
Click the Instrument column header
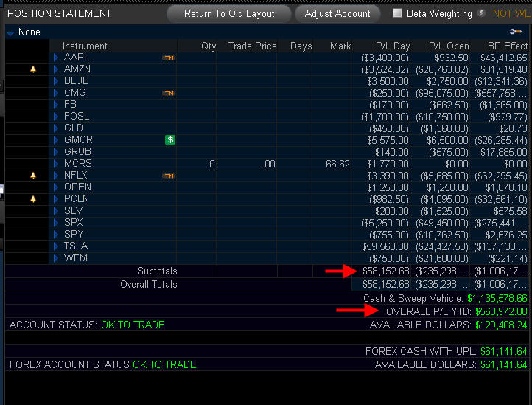[x=85, y=46]
